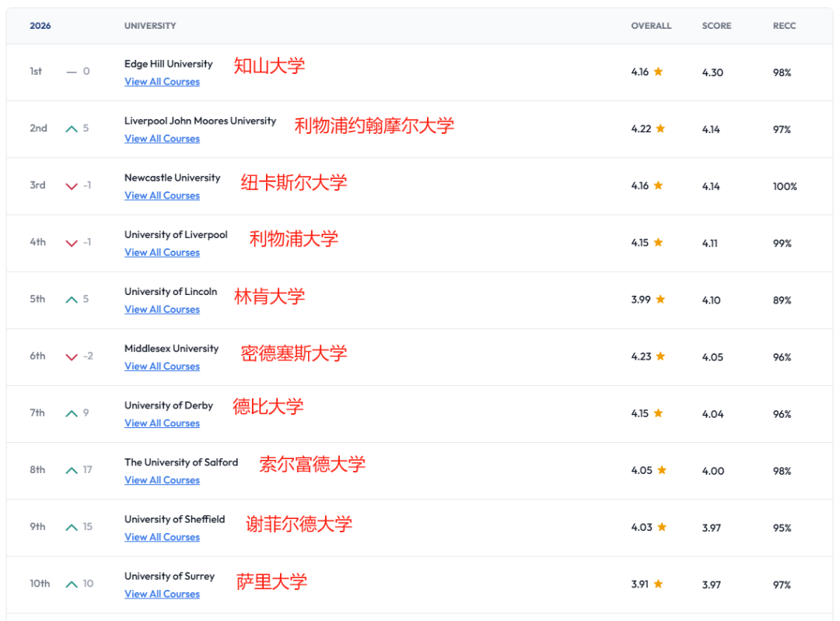Open View All Courses for University of Lincoln
This screenshot has width=840, height=621.
[162, 309]
